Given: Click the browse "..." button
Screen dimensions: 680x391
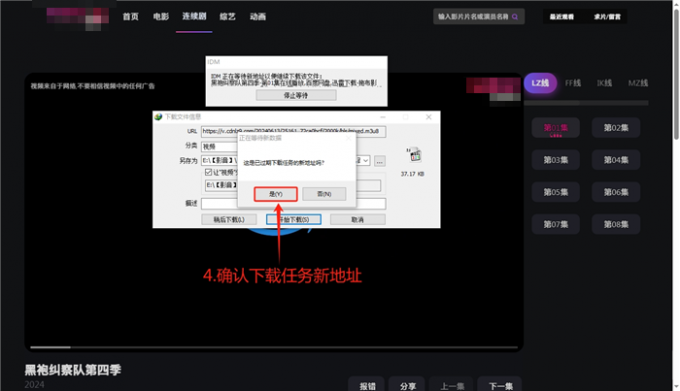Looking at the screenshot, I should 379,161.
